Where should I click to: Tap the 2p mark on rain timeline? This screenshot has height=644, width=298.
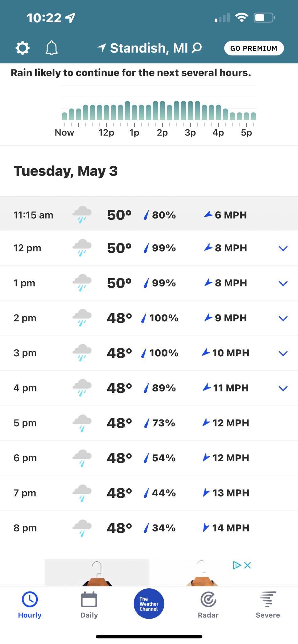162,132
